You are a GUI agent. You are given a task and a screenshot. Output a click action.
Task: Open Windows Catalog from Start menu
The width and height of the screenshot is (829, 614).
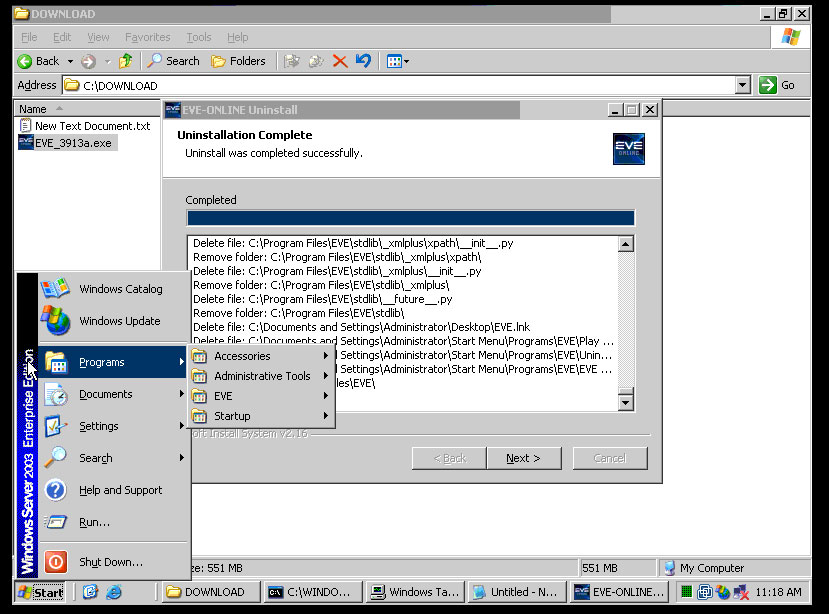point(114,289)
